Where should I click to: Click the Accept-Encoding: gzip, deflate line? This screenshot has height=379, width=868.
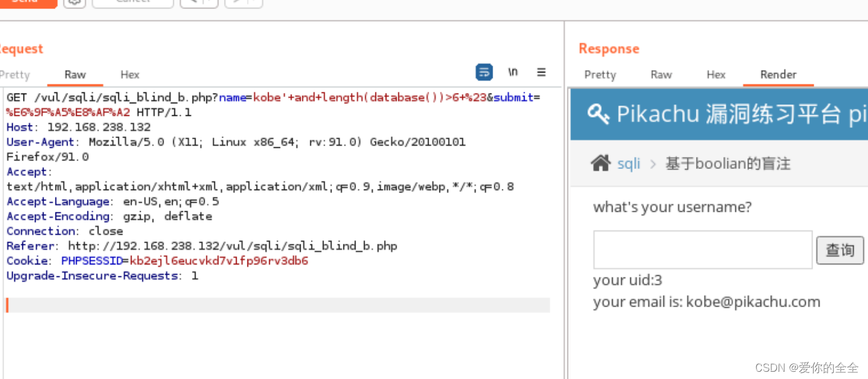coord(109,216)
